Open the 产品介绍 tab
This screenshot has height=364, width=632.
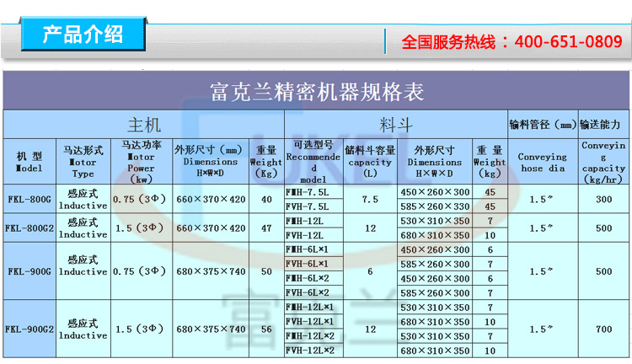click(x=83, y=35)
